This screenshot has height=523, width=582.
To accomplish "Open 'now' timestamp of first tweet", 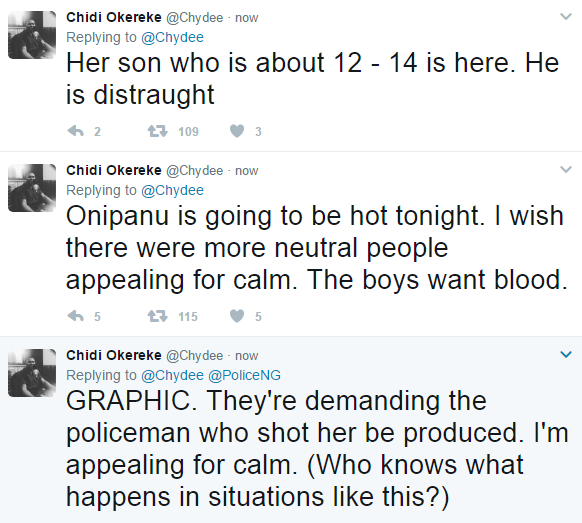I will click(x=246, y=18).
